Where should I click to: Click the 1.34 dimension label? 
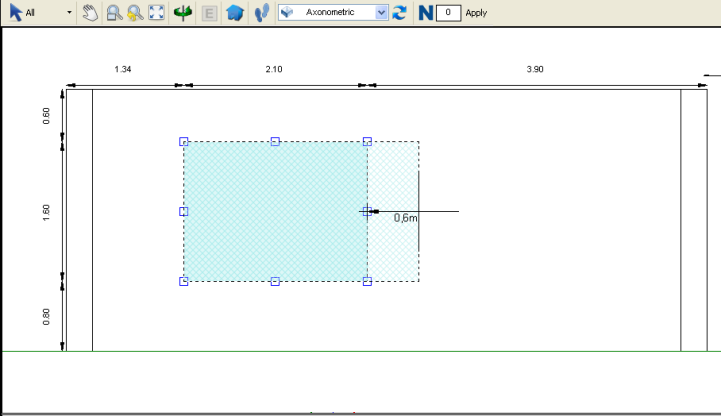[x=123, y=69]
